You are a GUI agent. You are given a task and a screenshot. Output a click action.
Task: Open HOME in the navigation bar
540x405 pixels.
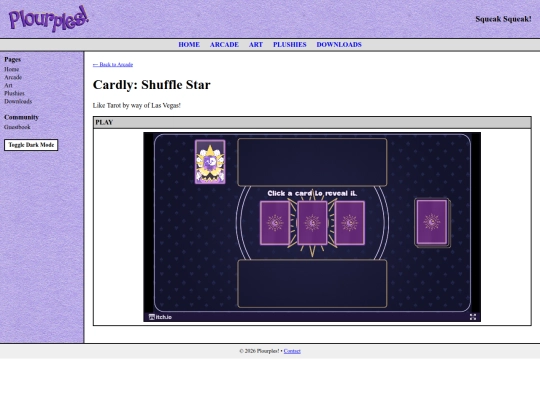[x=189, y=44]
